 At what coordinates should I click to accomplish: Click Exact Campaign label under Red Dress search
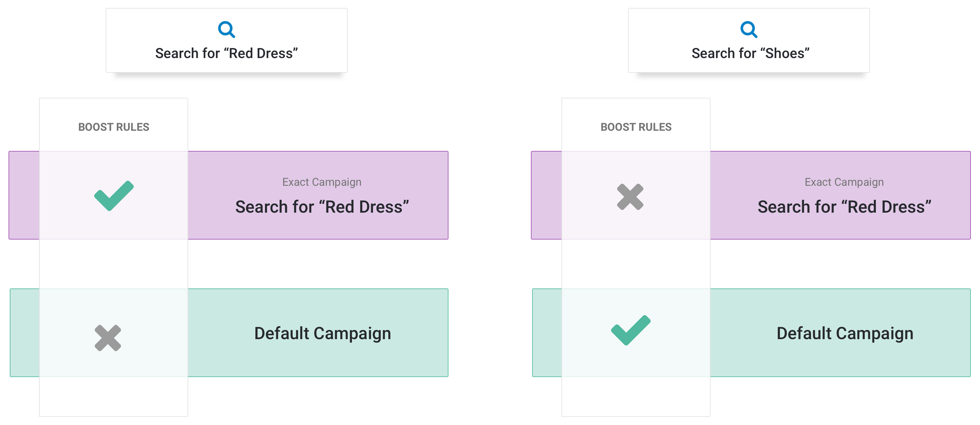pyautogui.click(x=321, y=182)
